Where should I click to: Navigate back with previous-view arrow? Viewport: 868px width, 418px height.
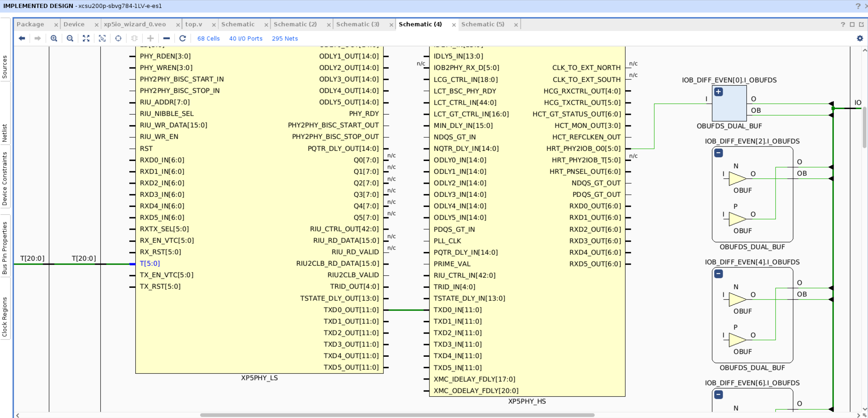pyautogui.click(x=22, y=38)
